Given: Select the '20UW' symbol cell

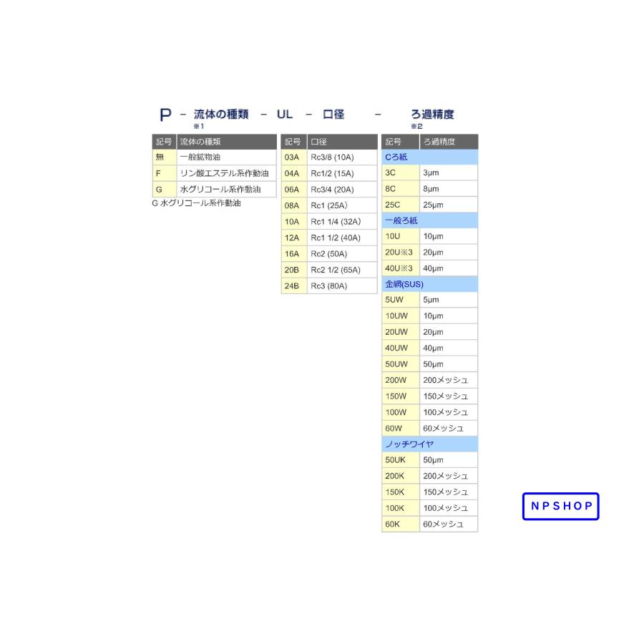Looking at the screenshot, I should (x=401, y=332).
